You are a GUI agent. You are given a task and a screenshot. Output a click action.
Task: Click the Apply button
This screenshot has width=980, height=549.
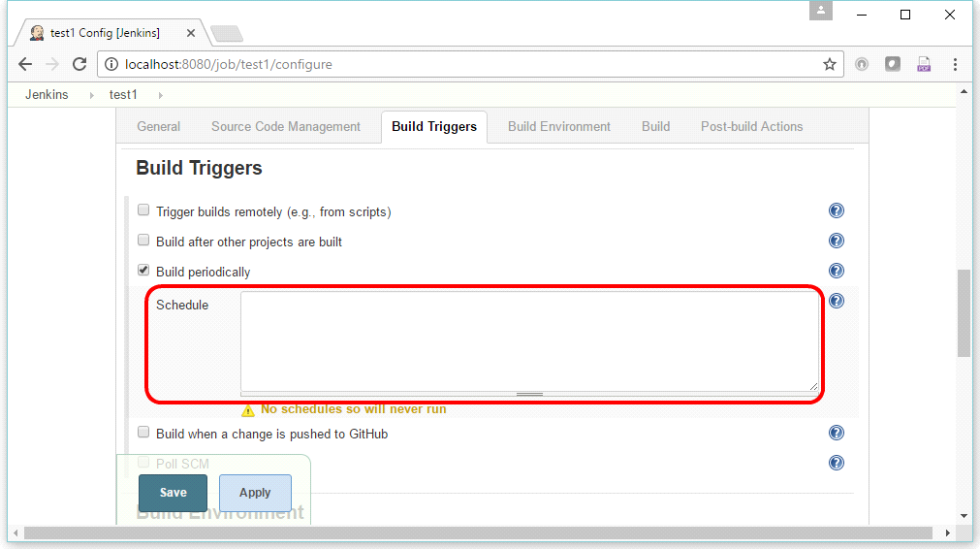255,493
